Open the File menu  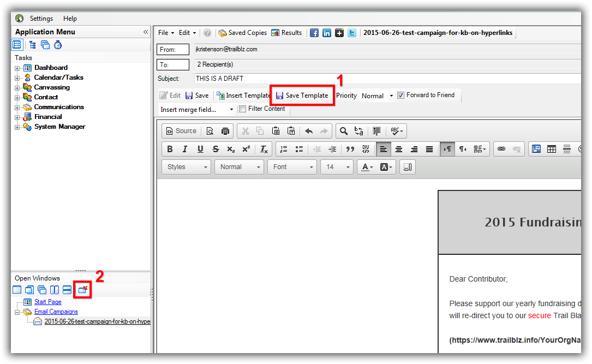(166, 33)
